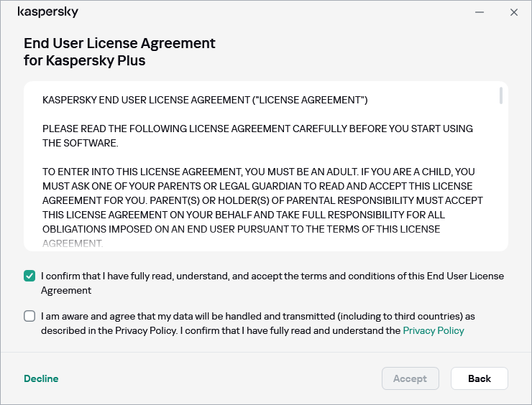The height and width of the screenshot is (405, 532).
Task: Decline the license agreement
Action: pos(41,378)
